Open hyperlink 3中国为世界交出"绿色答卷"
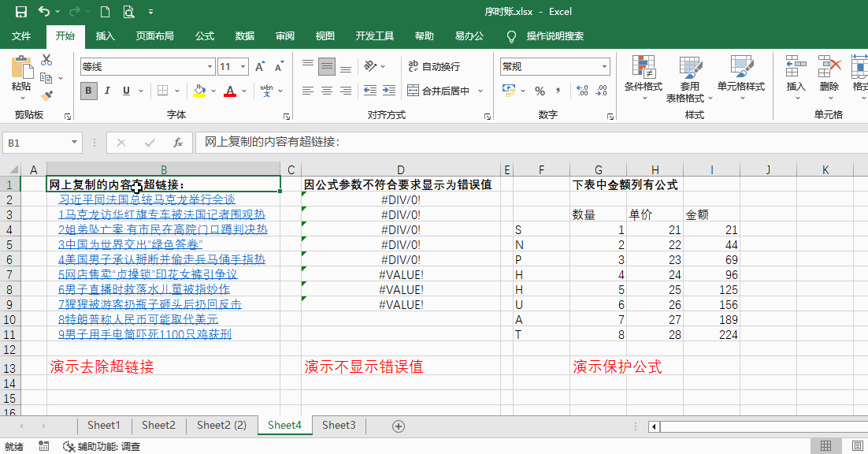The height and width of the screenshot is (454, 868). (130, 244)
